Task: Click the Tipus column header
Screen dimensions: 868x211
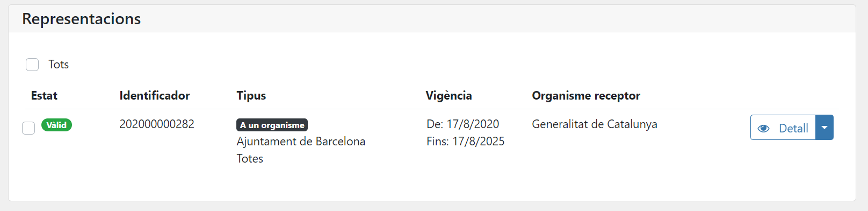Action: pos(251,96)
